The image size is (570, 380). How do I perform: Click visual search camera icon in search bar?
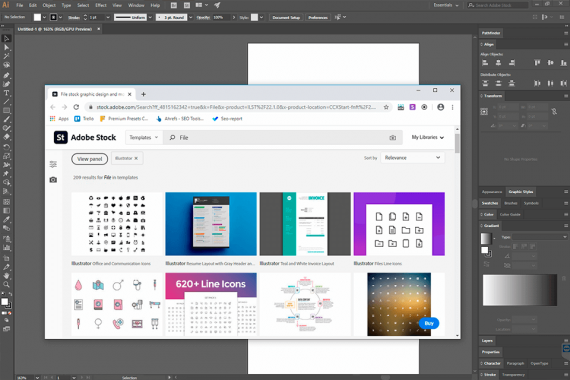pyautogui.click(x=393, y=138)
